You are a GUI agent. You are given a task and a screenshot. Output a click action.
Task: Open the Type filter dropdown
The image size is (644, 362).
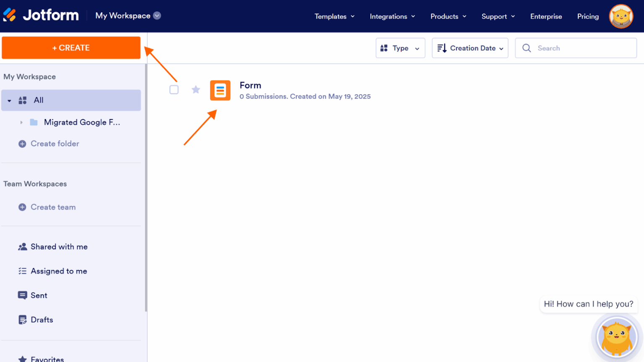pos(400,48)
